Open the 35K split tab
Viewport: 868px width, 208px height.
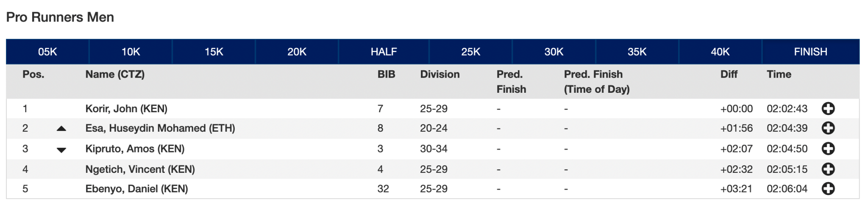coord(637,52)
